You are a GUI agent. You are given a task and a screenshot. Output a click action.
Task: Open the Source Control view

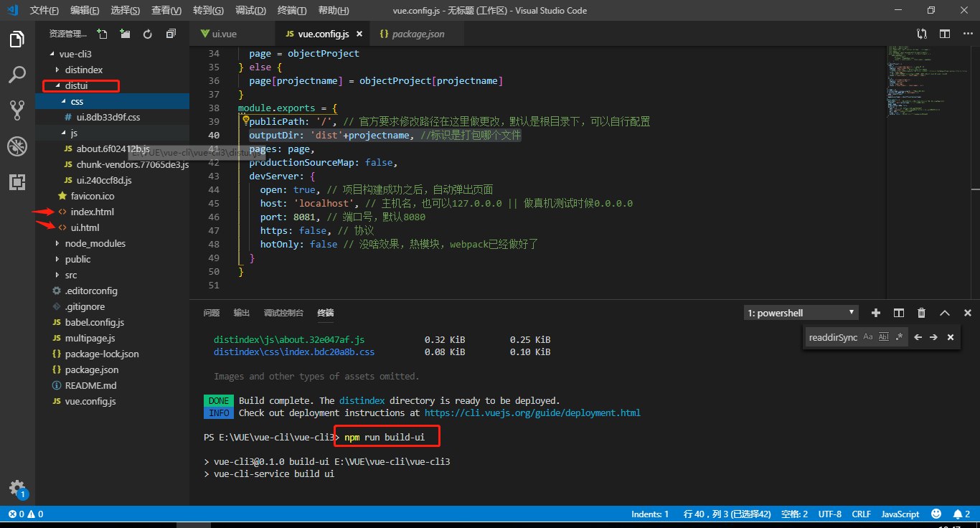click(17, 110)
